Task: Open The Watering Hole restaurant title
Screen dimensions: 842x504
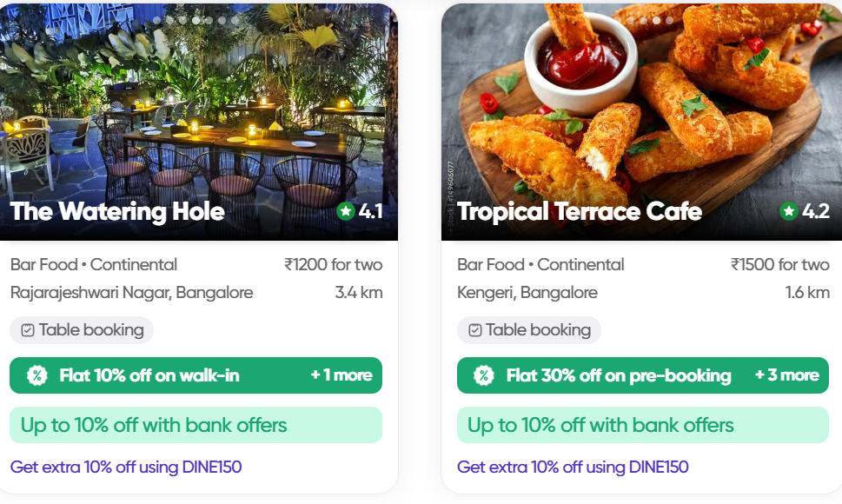Action: coord(117,211)
